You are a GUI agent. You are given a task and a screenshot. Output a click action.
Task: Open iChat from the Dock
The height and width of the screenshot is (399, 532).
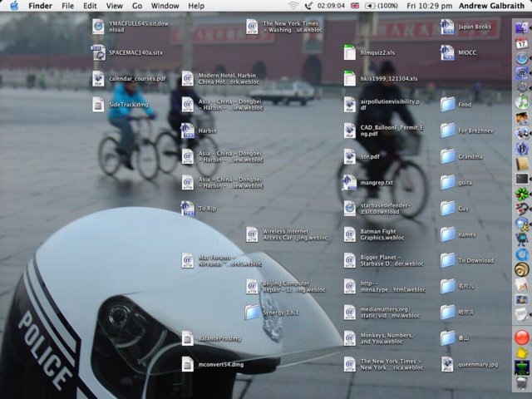click(x=522, y=224)
